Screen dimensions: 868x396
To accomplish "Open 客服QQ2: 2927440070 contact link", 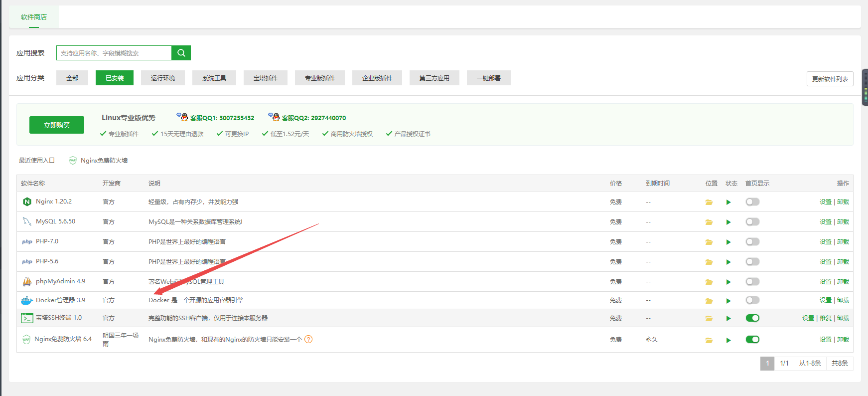I will (313, 118).
